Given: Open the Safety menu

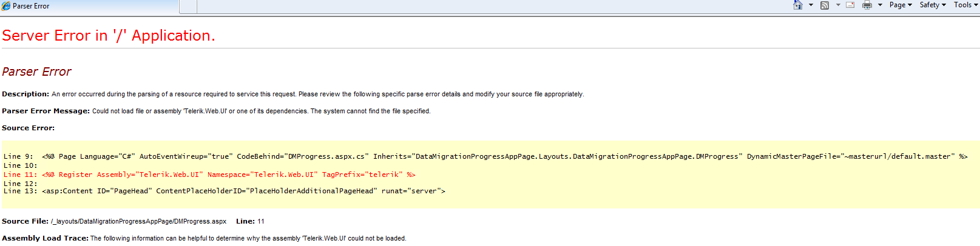Looking at the screenshot, I should (933, 5).
